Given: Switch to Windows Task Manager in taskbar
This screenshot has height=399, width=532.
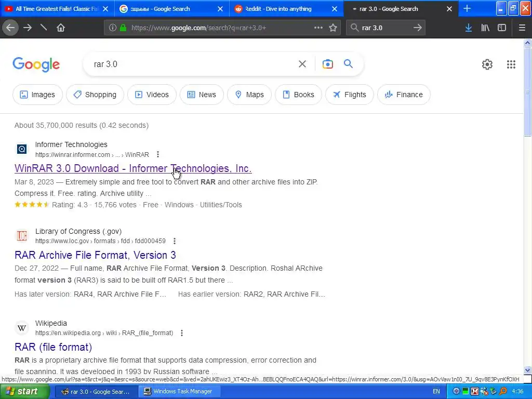Looking at the screenshot, I should point(179,392).
